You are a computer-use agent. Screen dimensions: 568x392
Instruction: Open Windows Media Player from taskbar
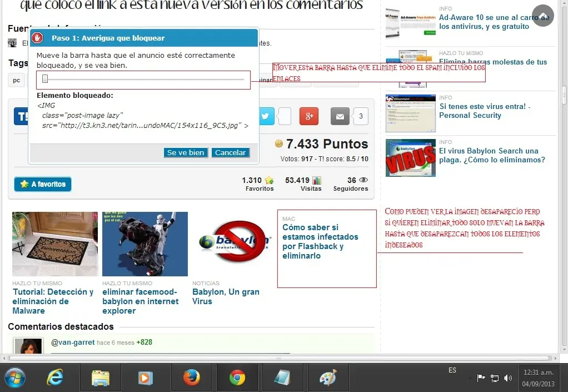click(146, 378)
